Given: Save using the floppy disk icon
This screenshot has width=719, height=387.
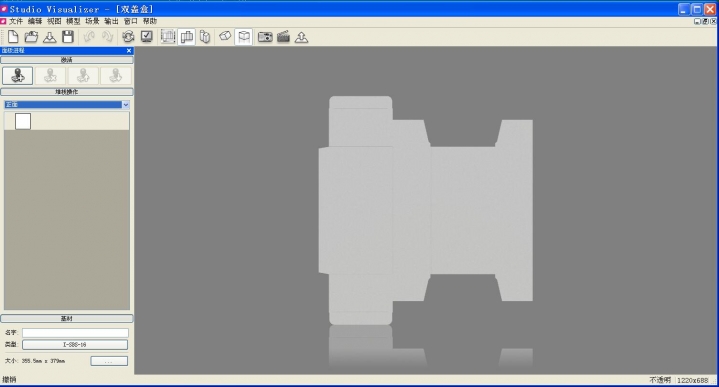Looking at the screenshot, I should coord(68,37).
